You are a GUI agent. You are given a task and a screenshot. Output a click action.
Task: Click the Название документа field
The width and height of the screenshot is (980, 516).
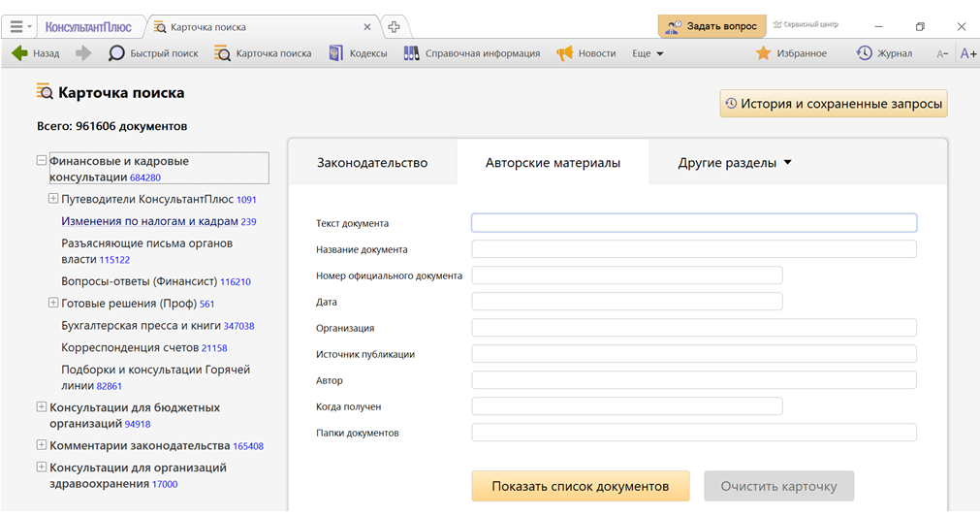point(694,249)
